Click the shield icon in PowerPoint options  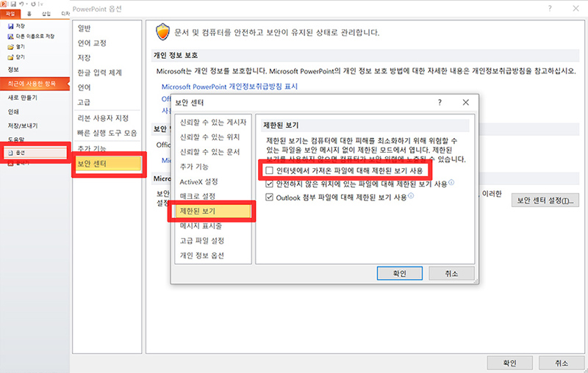tap(162, 32)
